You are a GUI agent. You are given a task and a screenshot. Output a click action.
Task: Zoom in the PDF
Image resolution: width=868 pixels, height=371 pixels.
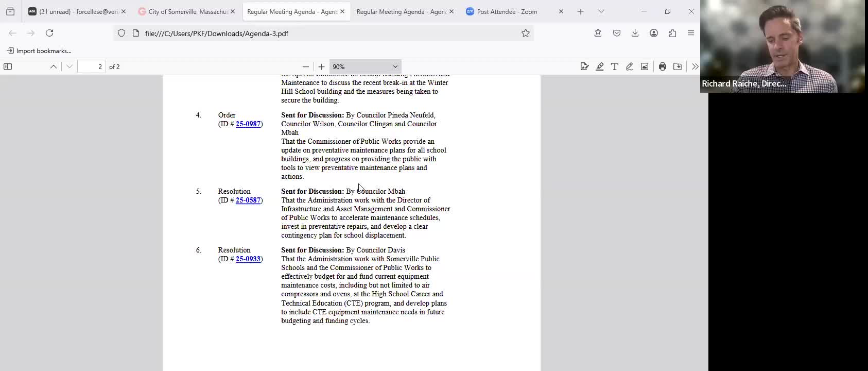(x=321, y=66)
